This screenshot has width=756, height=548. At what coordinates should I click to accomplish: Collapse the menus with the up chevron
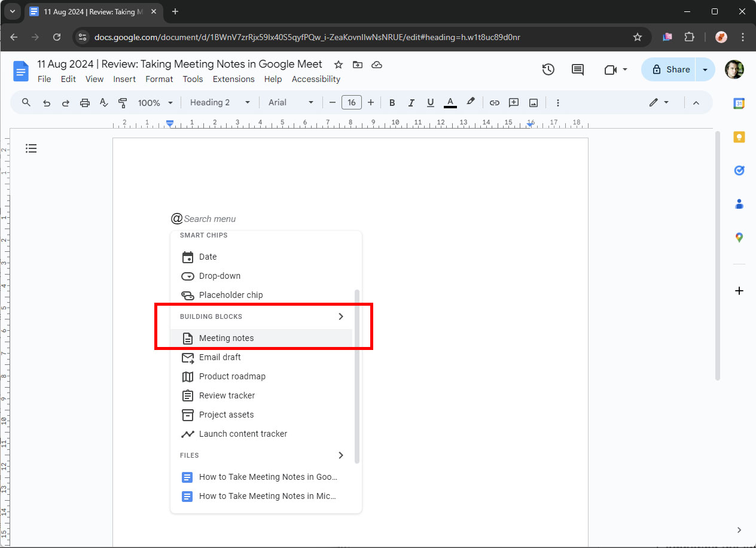(x=696, y=103)
